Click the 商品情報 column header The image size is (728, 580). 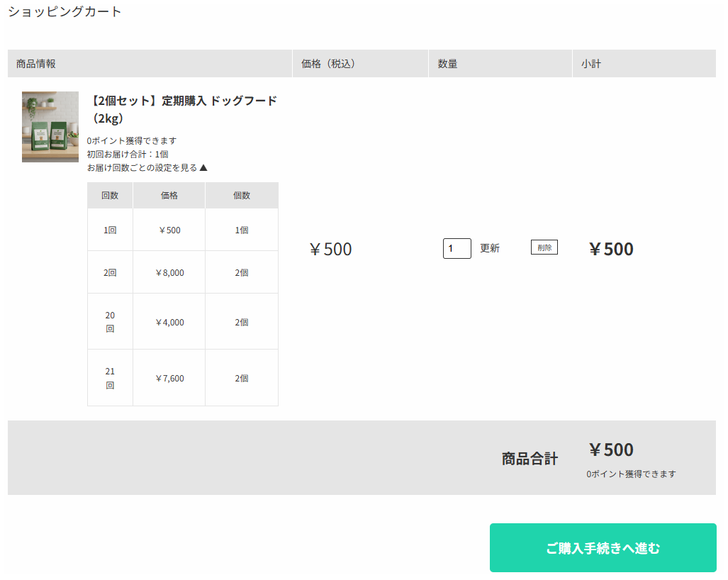36,64
